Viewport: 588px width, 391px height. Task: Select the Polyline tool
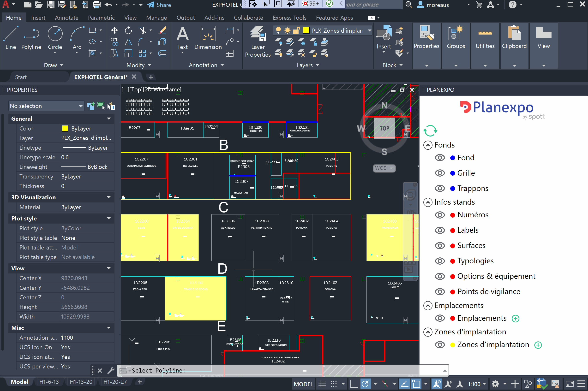31,38
